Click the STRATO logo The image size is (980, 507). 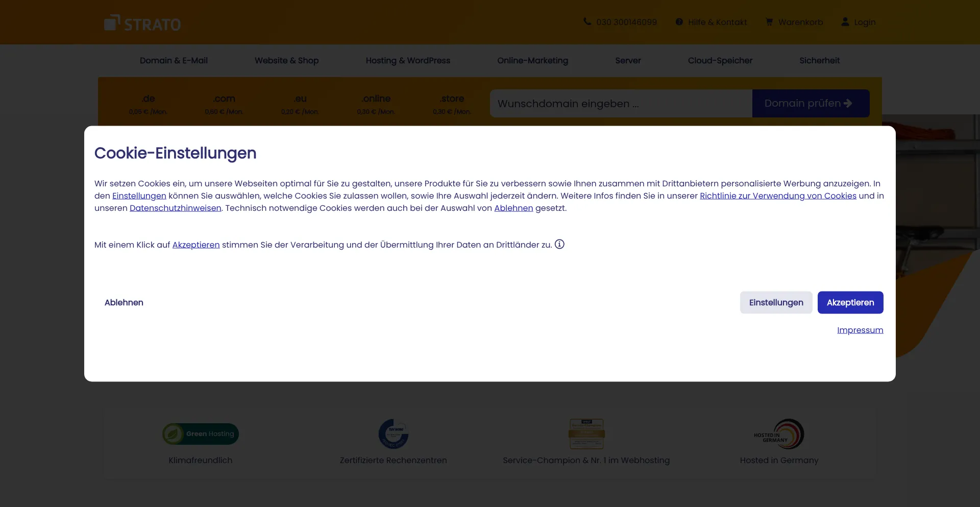pos(142,23)
